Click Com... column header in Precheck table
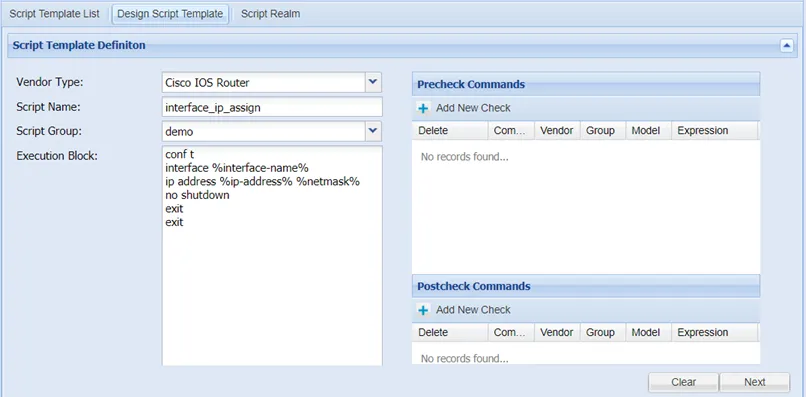806x397 pixels. pos(511,131)
